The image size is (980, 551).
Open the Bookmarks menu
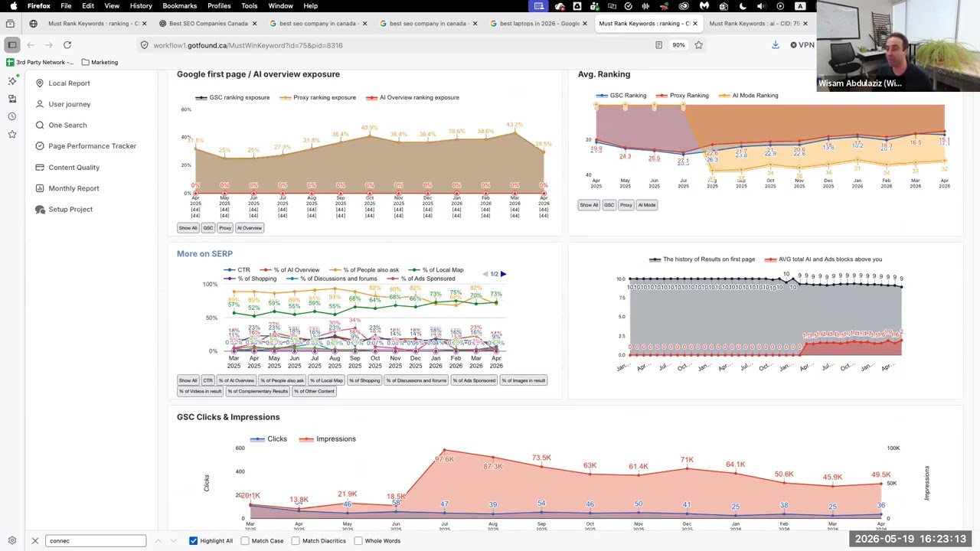179,6
